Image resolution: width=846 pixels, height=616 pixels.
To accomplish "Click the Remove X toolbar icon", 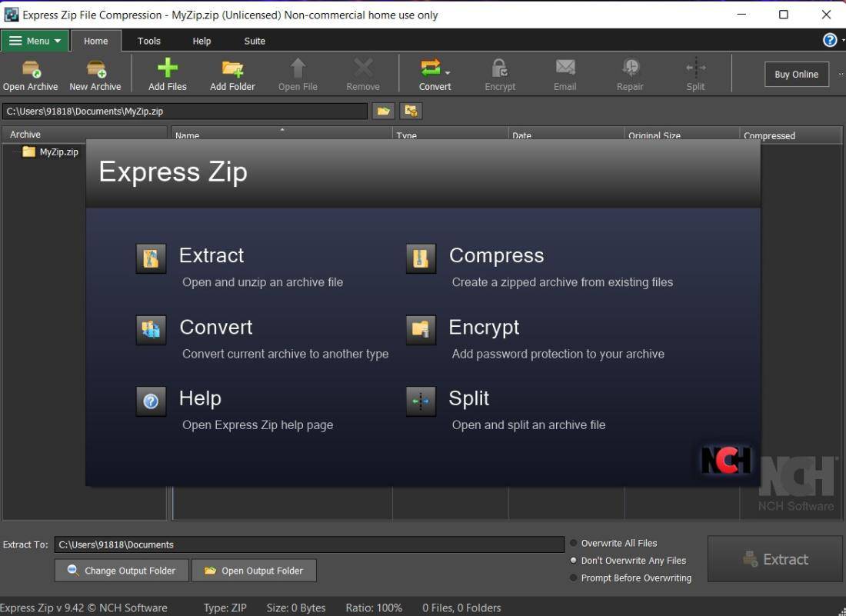I will [x=363, y=68].
